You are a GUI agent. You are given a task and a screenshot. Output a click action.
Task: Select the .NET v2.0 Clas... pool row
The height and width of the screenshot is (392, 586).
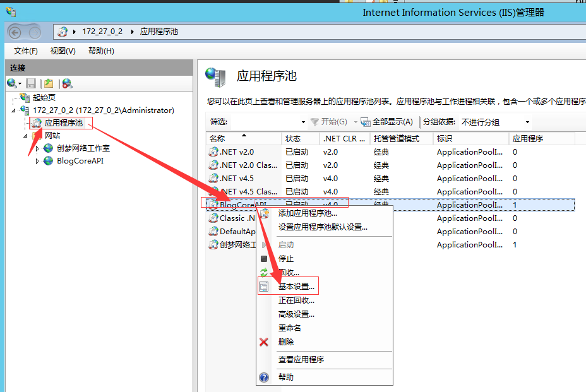click(x=390, y=165)
